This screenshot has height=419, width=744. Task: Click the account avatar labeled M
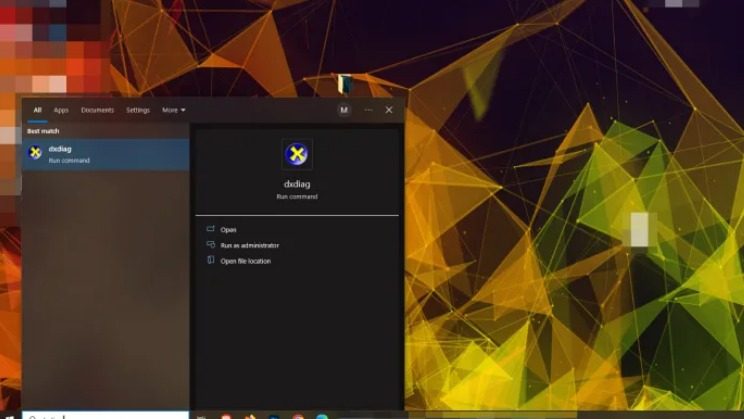pyautogui.click(x=344, y=110)
